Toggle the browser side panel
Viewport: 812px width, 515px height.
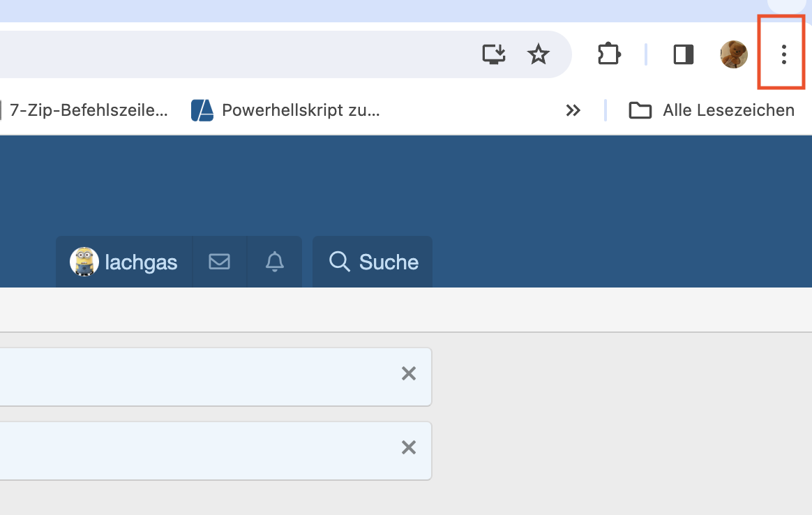pyautogui.click(x=683, y=54)
